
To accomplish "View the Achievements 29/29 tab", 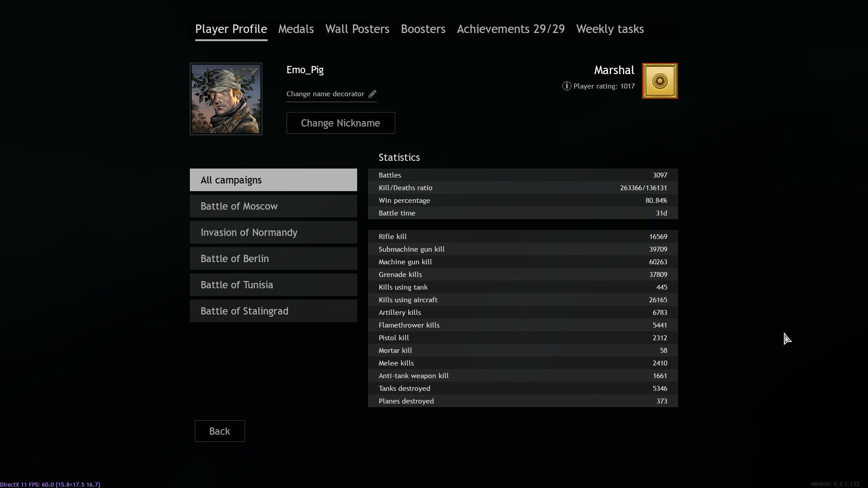I will [x=511, y=29].
